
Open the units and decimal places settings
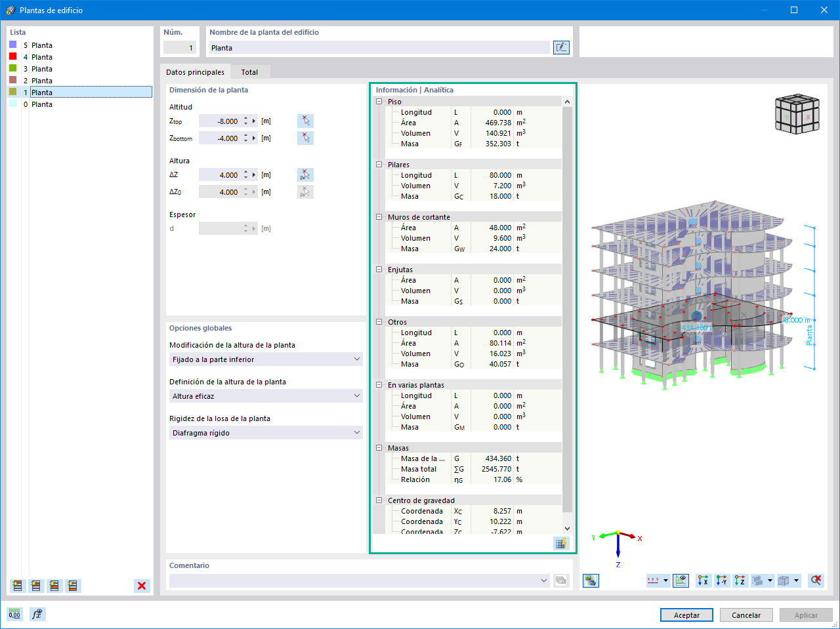pyautogui.click(x=14, y=615)
